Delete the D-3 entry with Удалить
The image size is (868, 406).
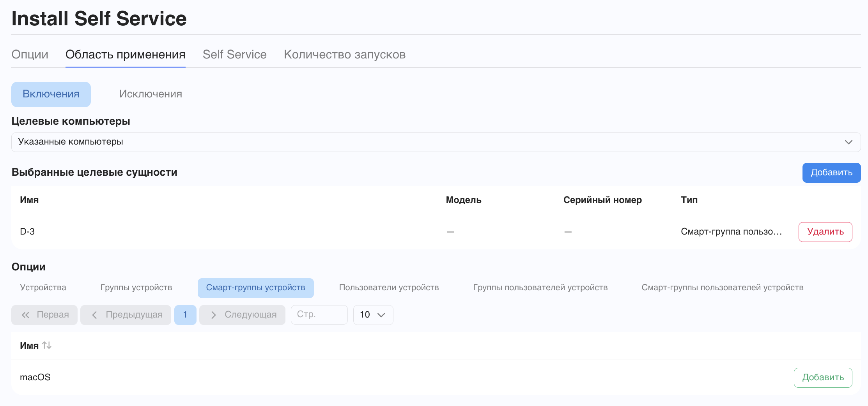pyautogui.click(x=825, y=232)
